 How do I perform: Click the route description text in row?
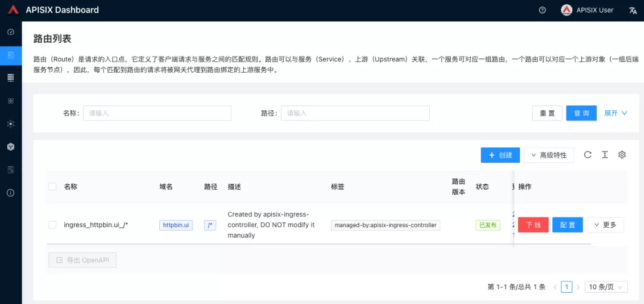[271, 225]
